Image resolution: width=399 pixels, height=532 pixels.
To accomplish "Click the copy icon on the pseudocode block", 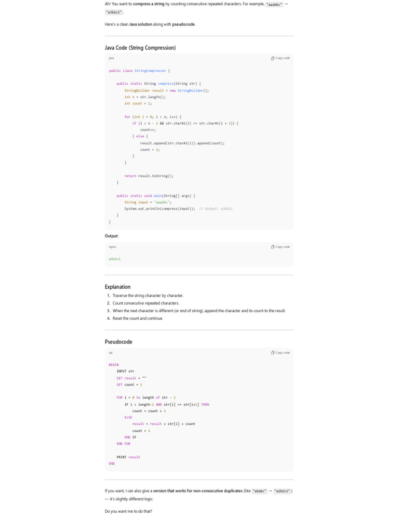I will pos(273,353).
